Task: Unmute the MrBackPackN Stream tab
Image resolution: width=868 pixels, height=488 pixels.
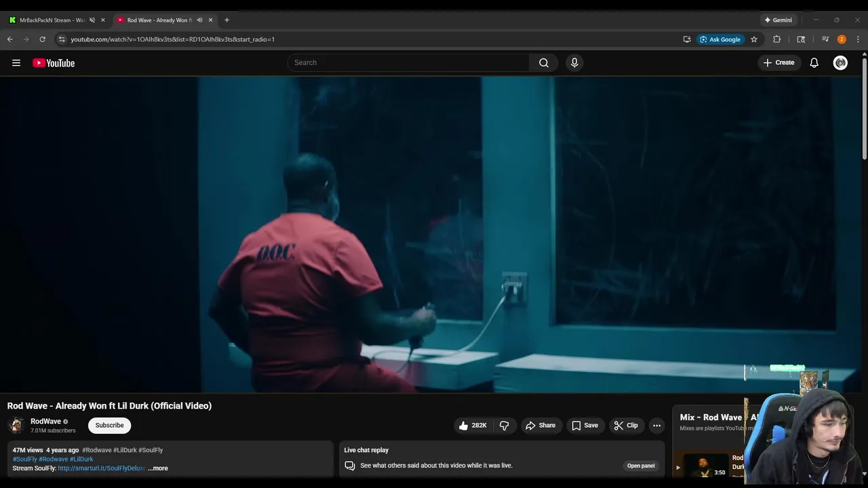Action: [x=92, y=20]
